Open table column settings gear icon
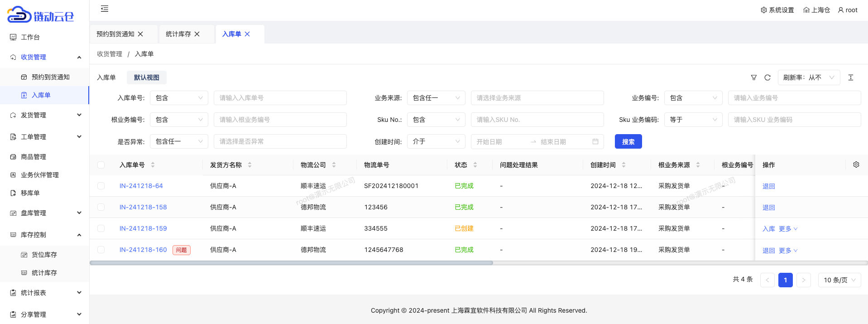Image resolution: width=868 pixels, height=324 pixels. pos(856,164)
